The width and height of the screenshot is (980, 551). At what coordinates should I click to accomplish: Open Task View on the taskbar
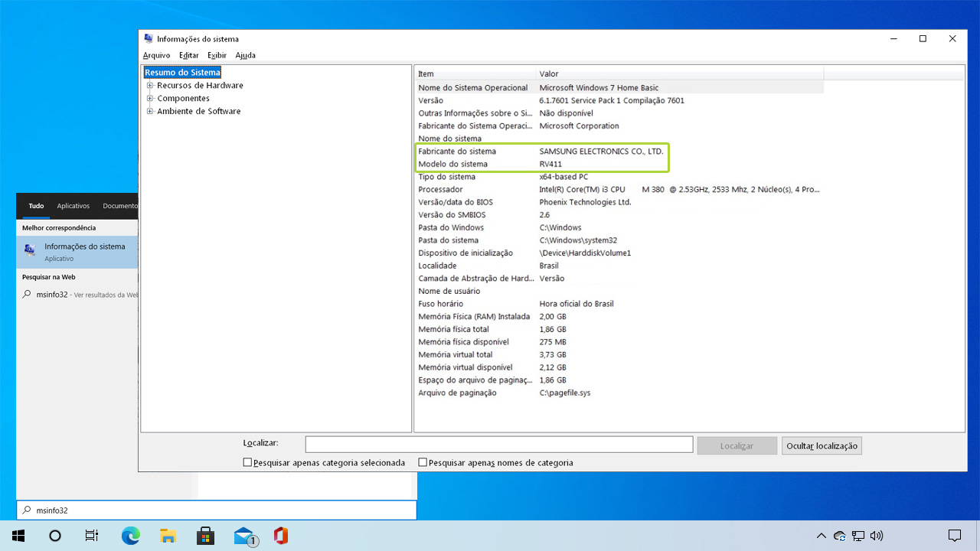tap(92, 536)
